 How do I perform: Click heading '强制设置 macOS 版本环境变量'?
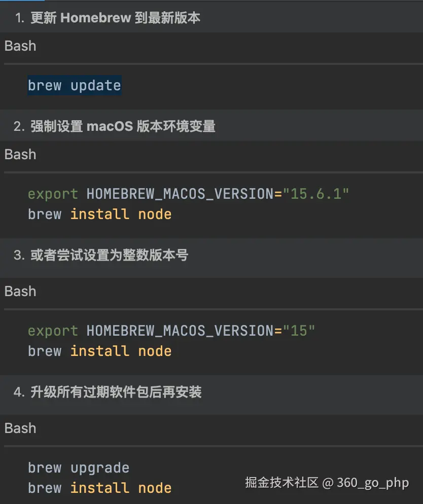coord(123,126)
